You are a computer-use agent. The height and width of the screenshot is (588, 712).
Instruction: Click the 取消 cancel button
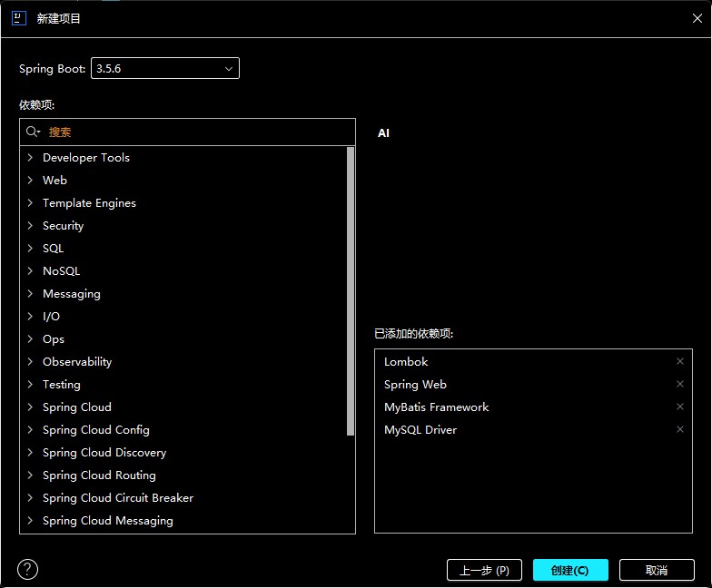point(657,570)
